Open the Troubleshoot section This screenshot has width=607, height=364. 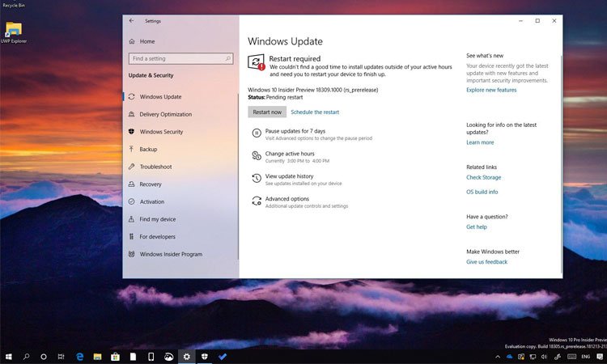[x=155, y=167]
